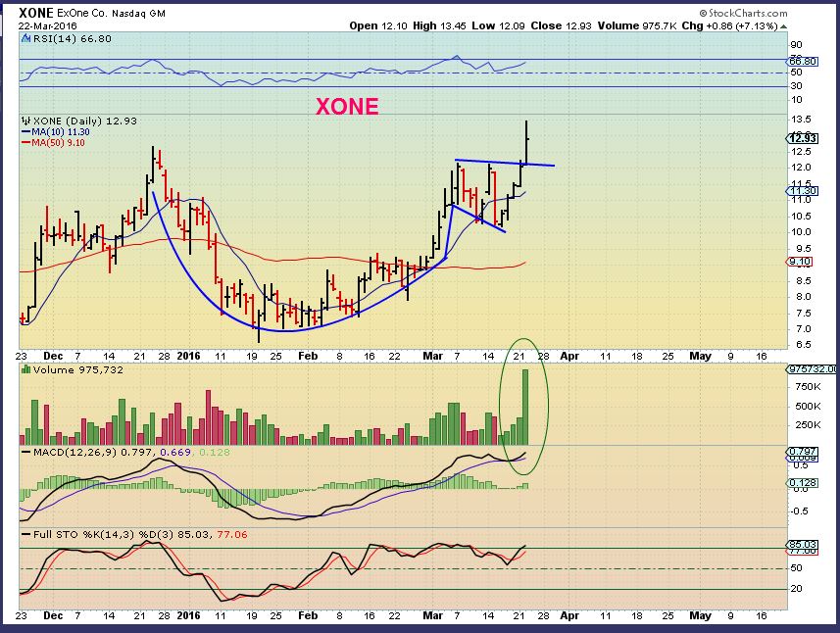Click the Open 12.10 value
Screen dimensions: 840x633
pos(378,25)
